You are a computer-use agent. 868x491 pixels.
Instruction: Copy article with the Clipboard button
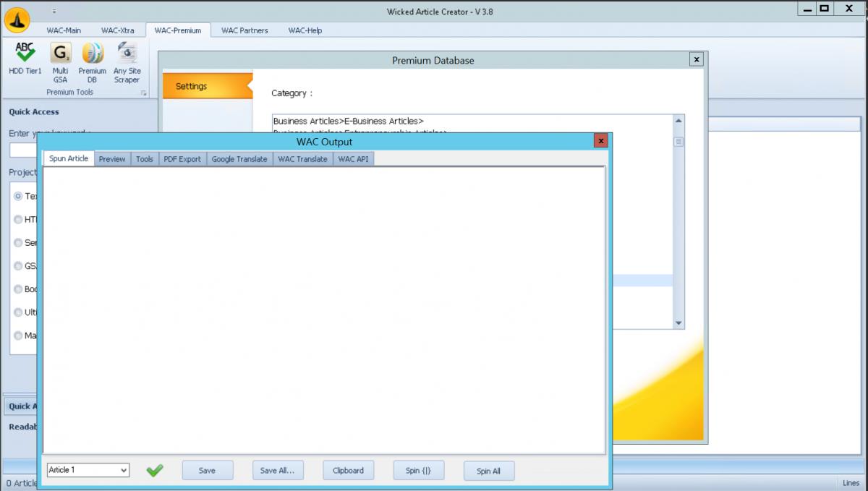348,471
